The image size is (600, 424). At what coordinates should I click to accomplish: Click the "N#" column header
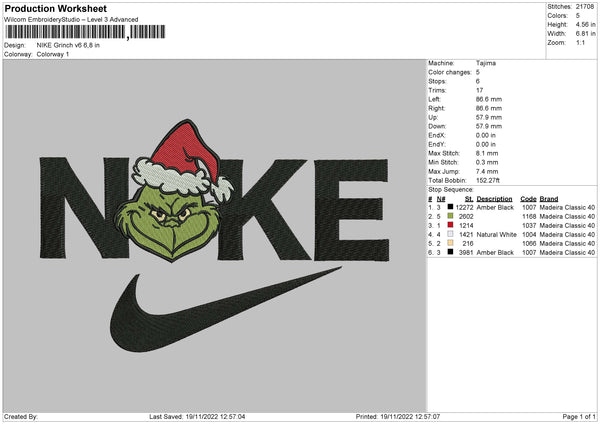[x=441, y=199]
